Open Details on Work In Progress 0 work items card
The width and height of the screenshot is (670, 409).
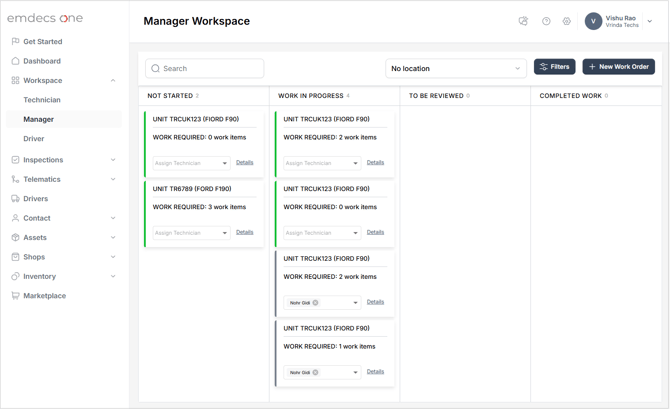tap(375, 232)
